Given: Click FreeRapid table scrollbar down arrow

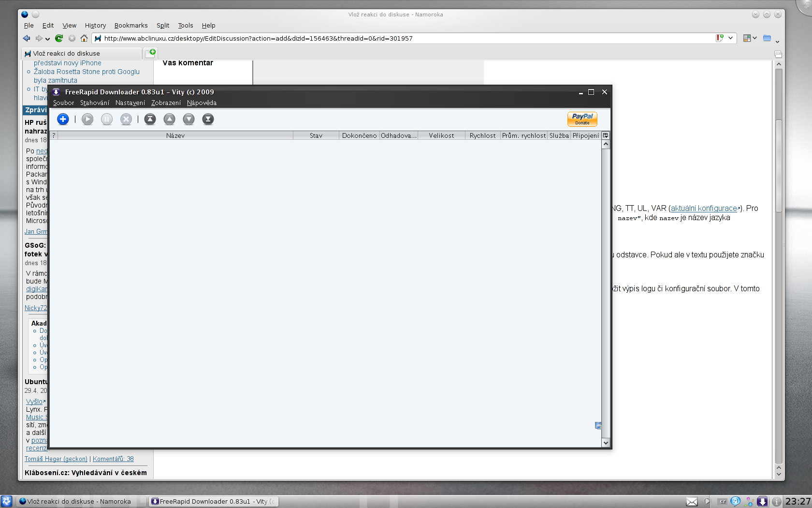Looking at the screenshot, I should [606, 443].
